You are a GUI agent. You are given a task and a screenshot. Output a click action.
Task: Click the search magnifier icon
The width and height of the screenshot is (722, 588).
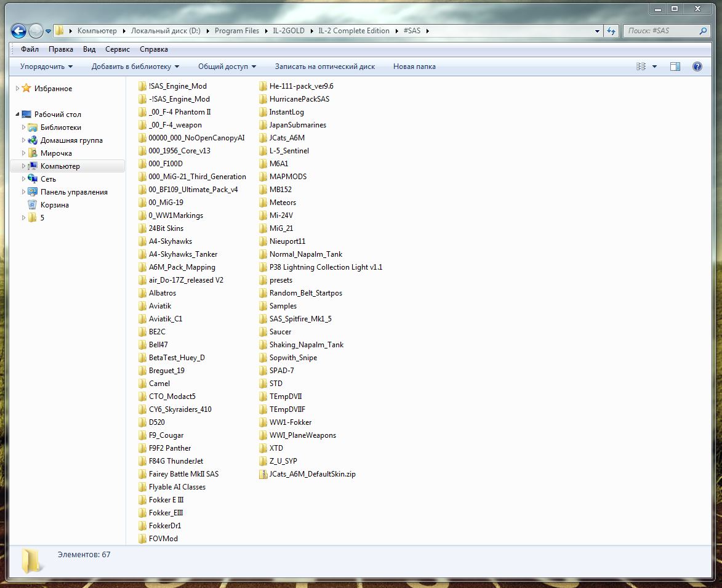point(703,31)
